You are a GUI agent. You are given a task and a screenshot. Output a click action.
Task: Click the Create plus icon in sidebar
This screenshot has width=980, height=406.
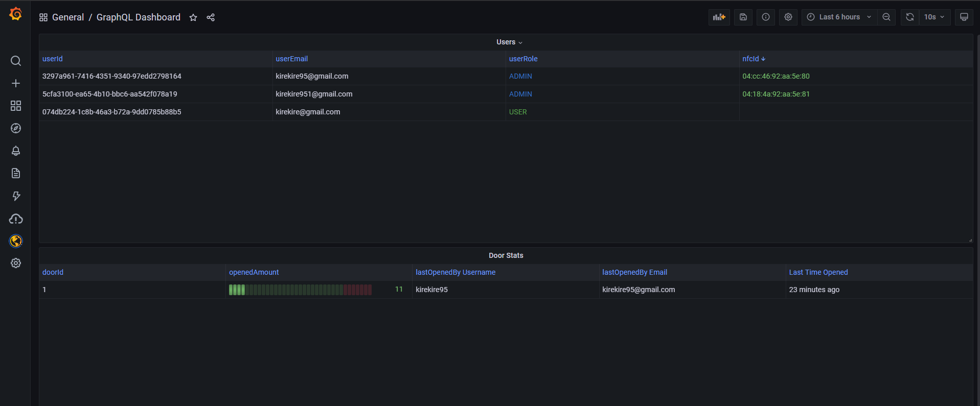pos(16,83)
